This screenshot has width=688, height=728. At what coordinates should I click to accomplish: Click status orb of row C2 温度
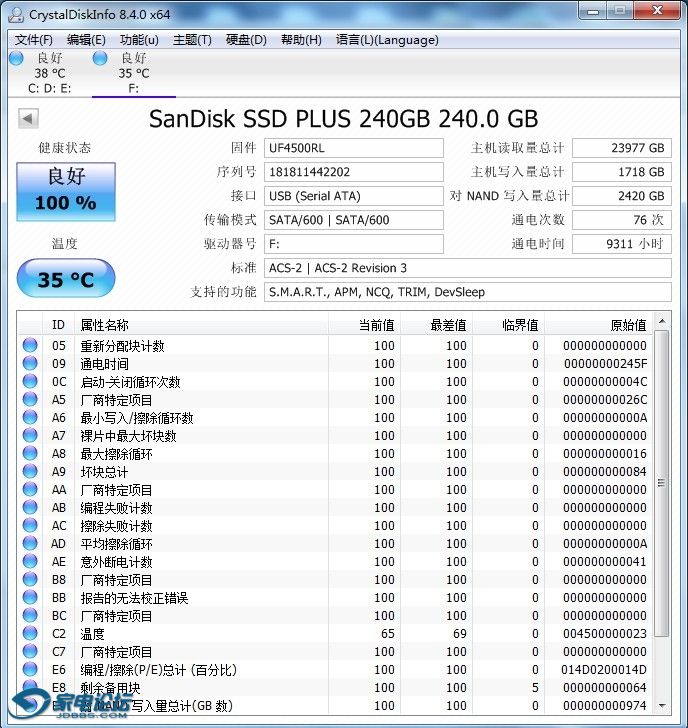point(30,633)
